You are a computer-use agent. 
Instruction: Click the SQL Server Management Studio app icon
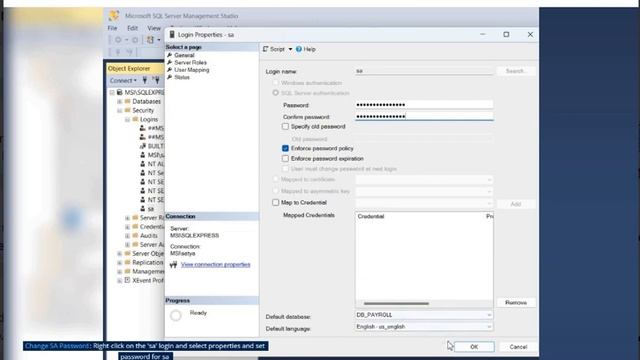[114, 16]
